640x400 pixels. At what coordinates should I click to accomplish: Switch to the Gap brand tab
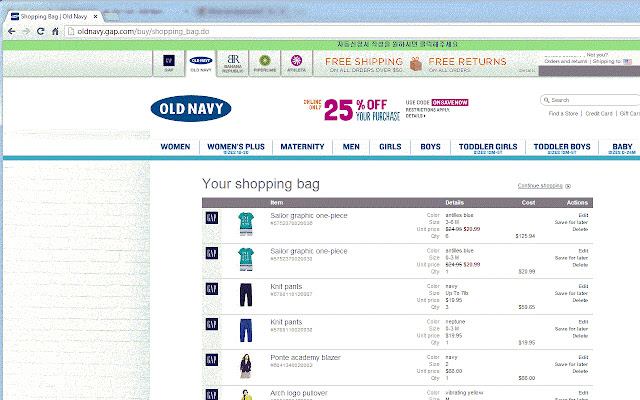[169, 63]
